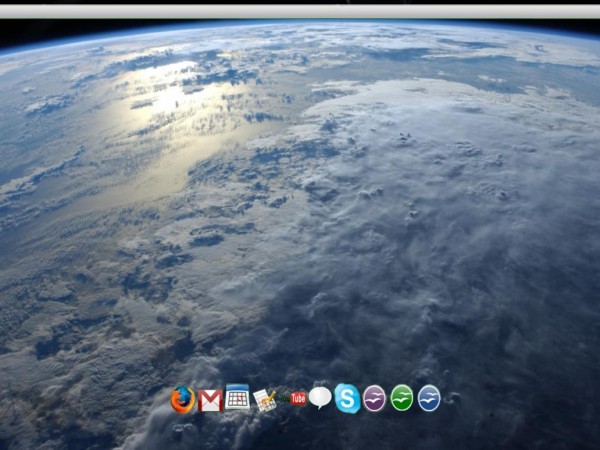Open the green seagull office icon

(x=401, y=398)
